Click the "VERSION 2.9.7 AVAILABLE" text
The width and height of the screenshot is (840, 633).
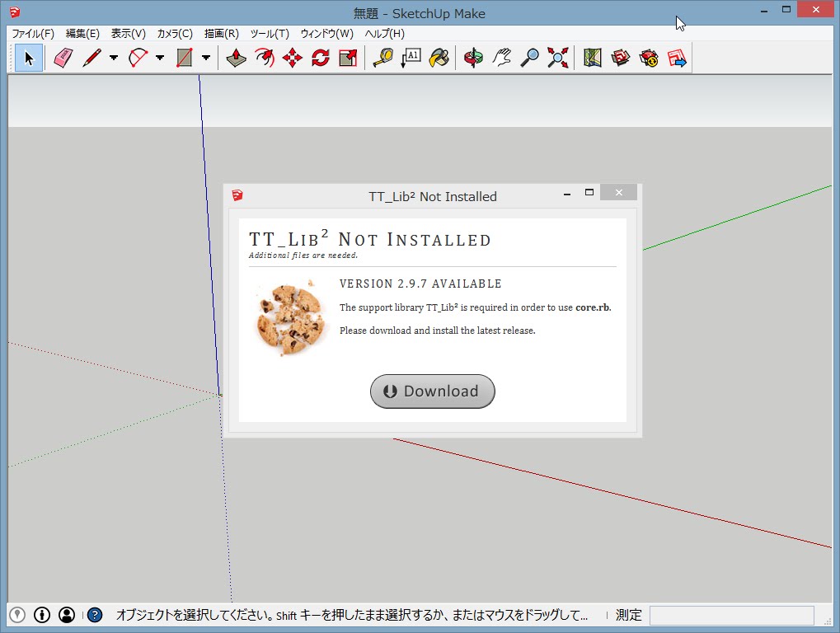pyautogui.click(x=420, y=284)
